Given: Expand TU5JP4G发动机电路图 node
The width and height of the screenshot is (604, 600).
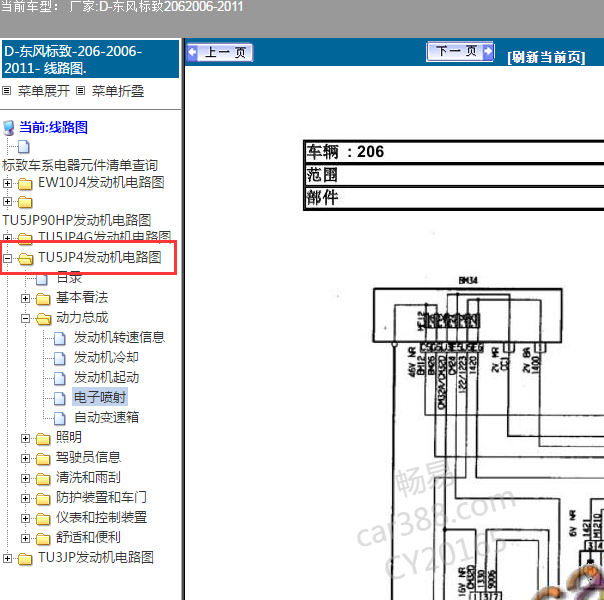Looking at the screenshot, I should click(7, 238).
